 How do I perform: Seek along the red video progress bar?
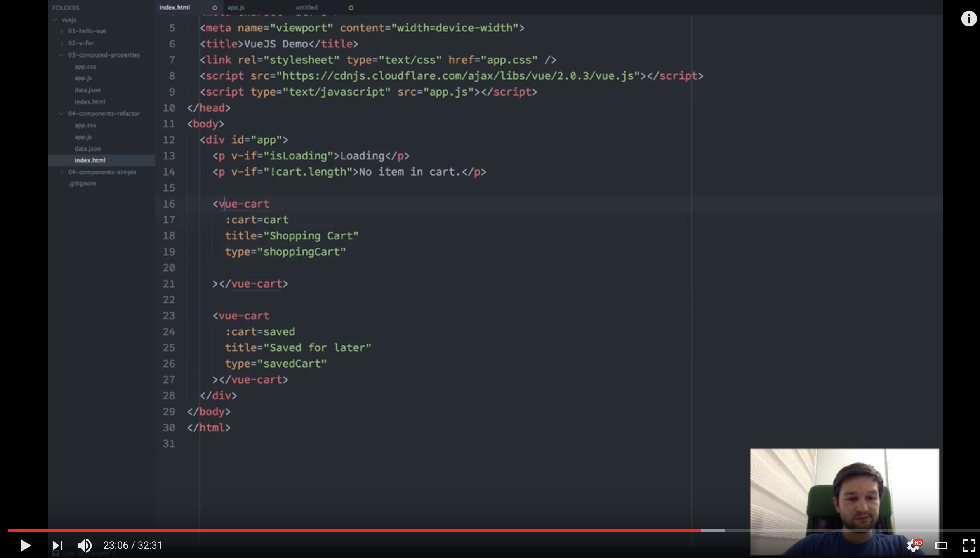pyautogui.click(x=354, y=530)
